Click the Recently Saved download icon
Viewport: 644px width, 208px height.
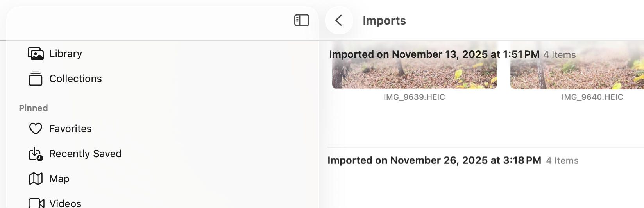[x=36, y=154]
